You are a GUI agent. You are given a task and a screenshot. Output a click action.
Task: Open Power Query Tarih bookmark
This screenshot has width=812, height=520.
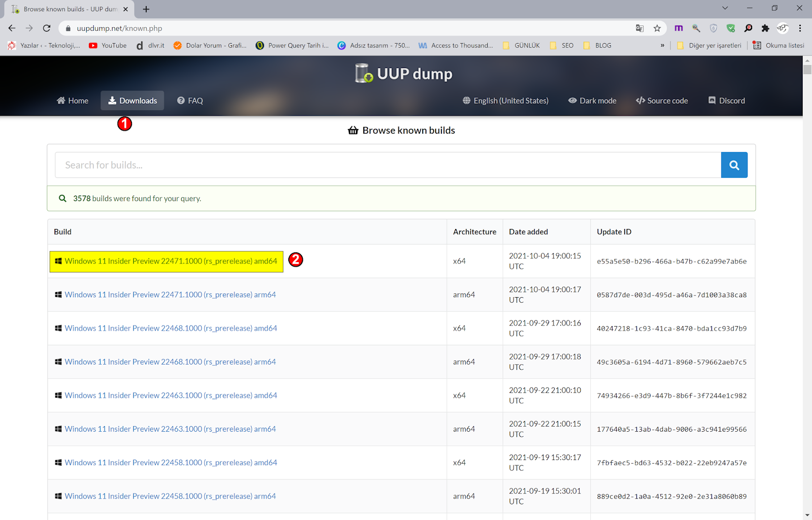[x=292, y=45]
